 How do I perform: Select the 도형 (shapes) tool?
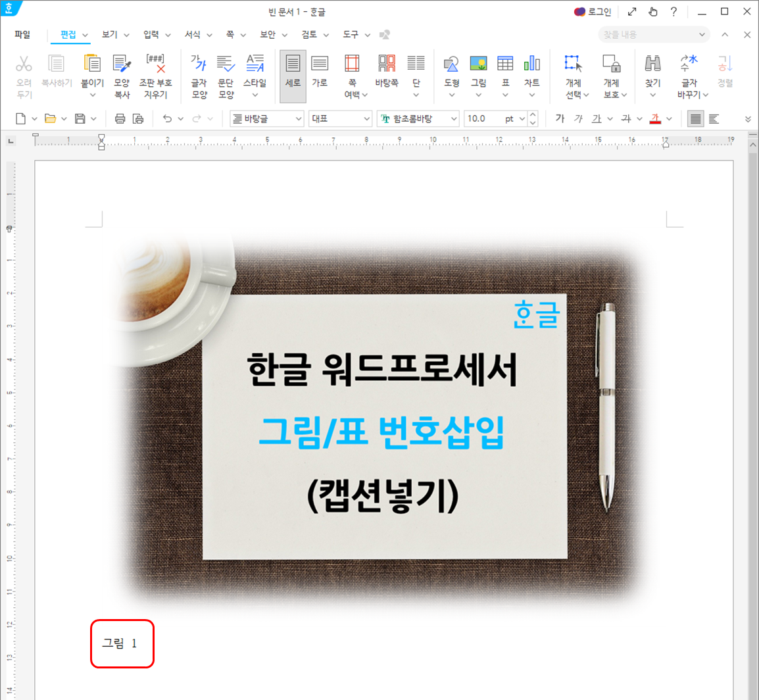pyautogui.click(x=451, y=72)
